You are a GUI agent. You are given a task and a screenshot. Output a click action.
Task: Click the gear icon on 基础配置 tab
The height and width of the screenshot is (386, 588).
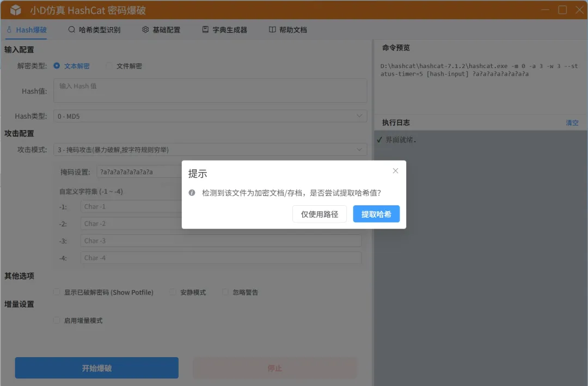[x=145, y=29]
